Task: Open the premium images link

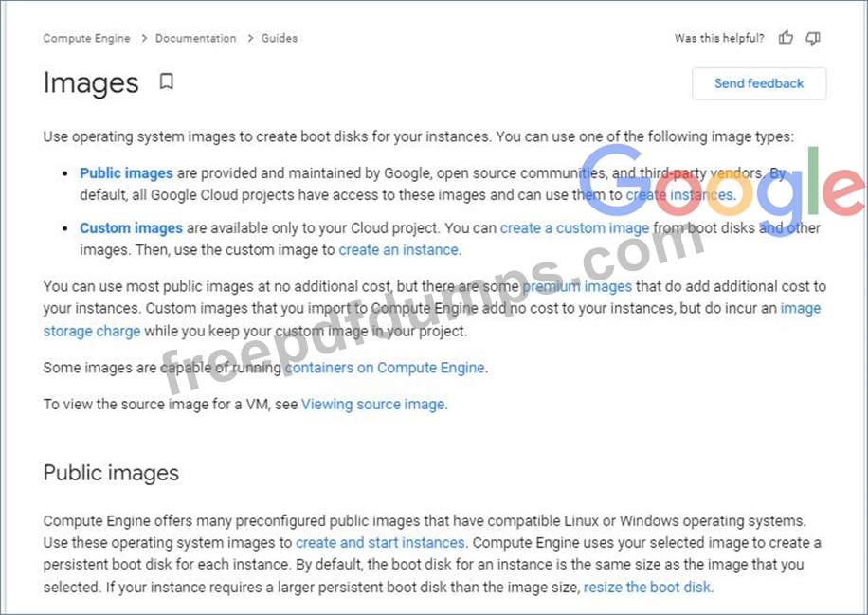Action: pyautogui.click(x=577, y=287)
